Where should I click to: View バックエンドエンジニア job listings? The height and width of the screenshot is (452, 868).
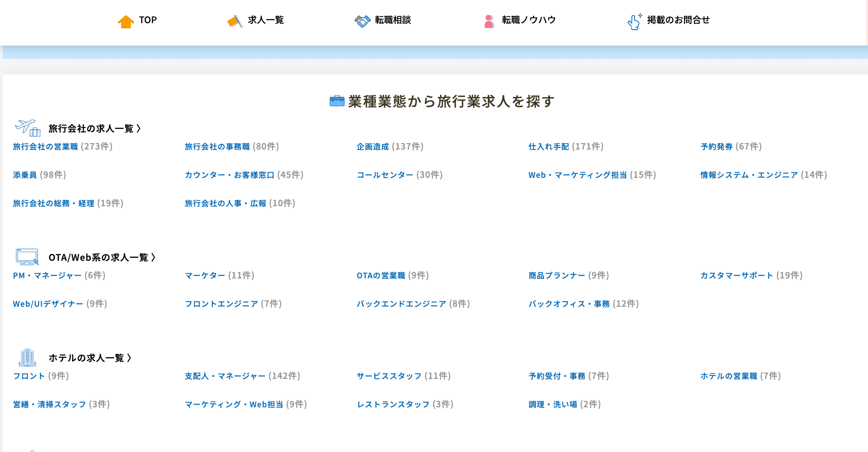pos(401,304)
